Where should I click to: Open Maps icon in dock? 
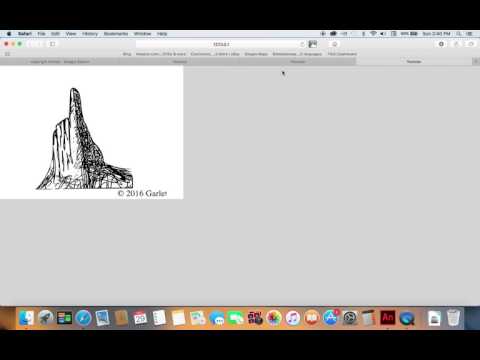point(198,318)
